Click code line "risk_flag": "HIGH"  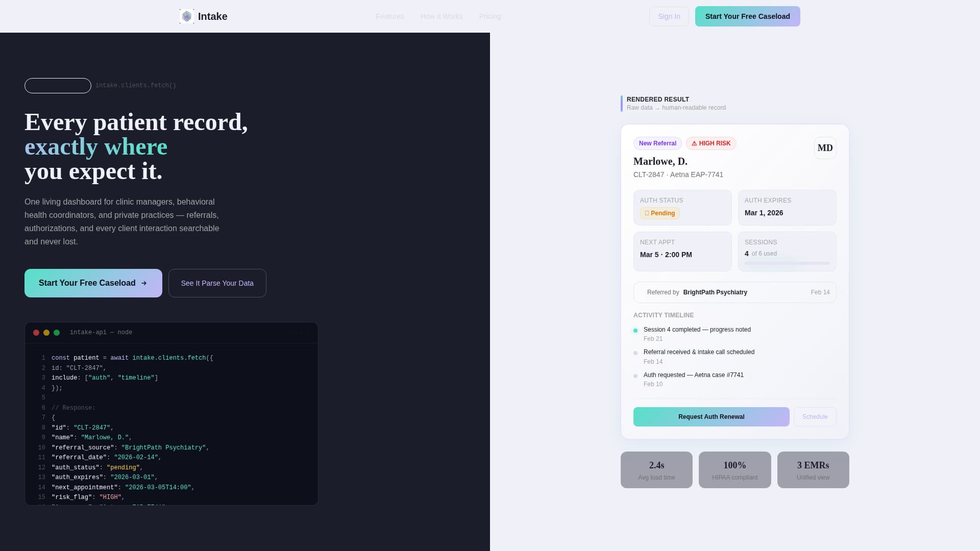(88, 497)
